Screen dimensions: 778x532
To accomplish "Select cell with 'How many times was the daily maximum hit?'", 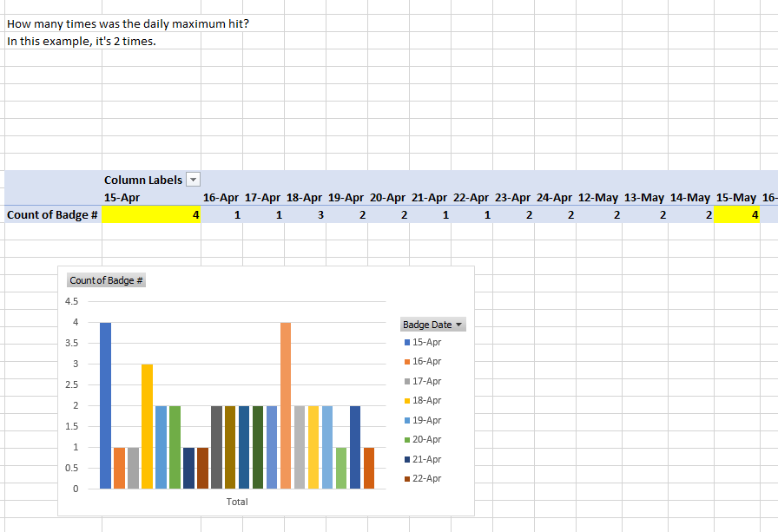I will [x=128, y=23].
